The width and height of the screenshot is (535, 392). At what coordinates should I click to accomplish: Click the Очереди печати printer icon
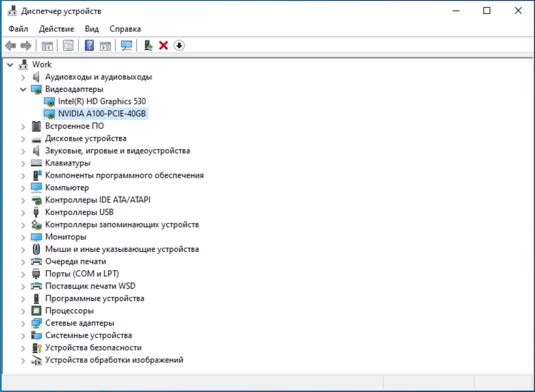36,261
